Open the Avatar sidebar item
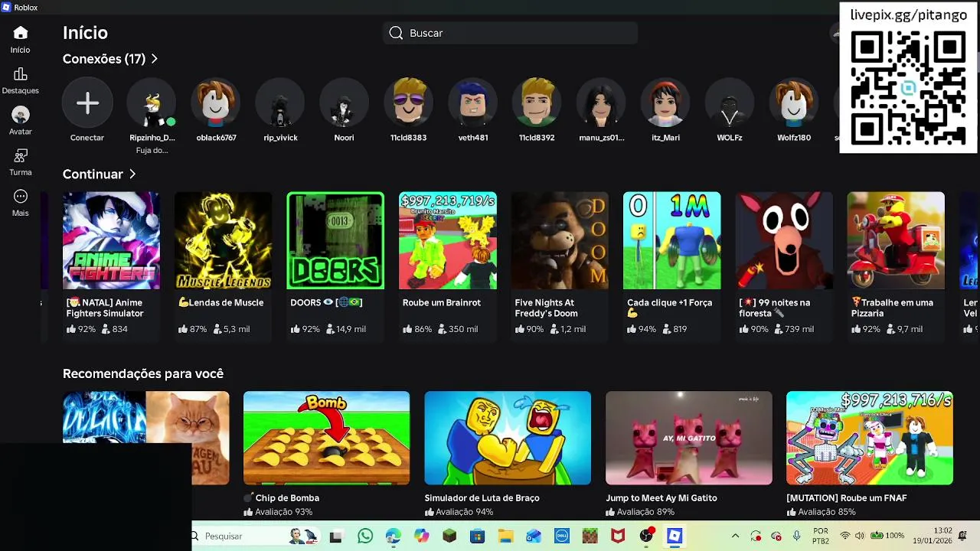 pyautogui.click(x=21, y=115)
